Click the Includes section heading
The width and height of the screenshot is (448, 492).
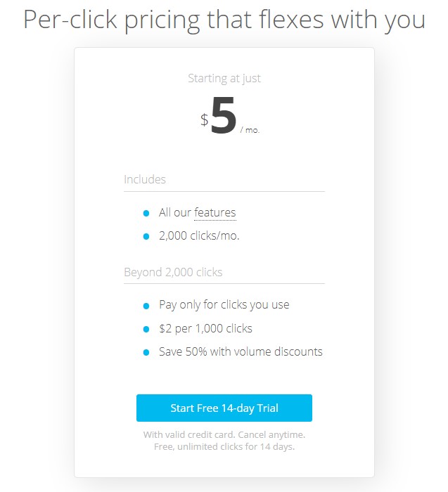[145, 179]
